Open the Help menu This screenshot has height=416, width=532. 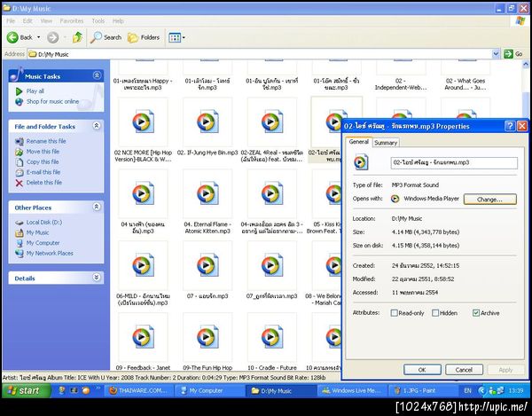(x=118, y=21)
